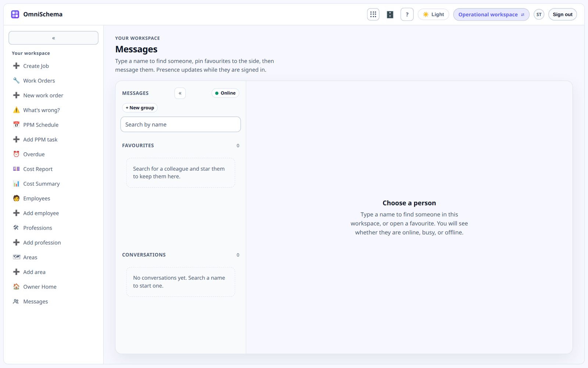This screenshot has width=588, height=368.
Task: Toggle the Light theme switch
Action: 433,14
